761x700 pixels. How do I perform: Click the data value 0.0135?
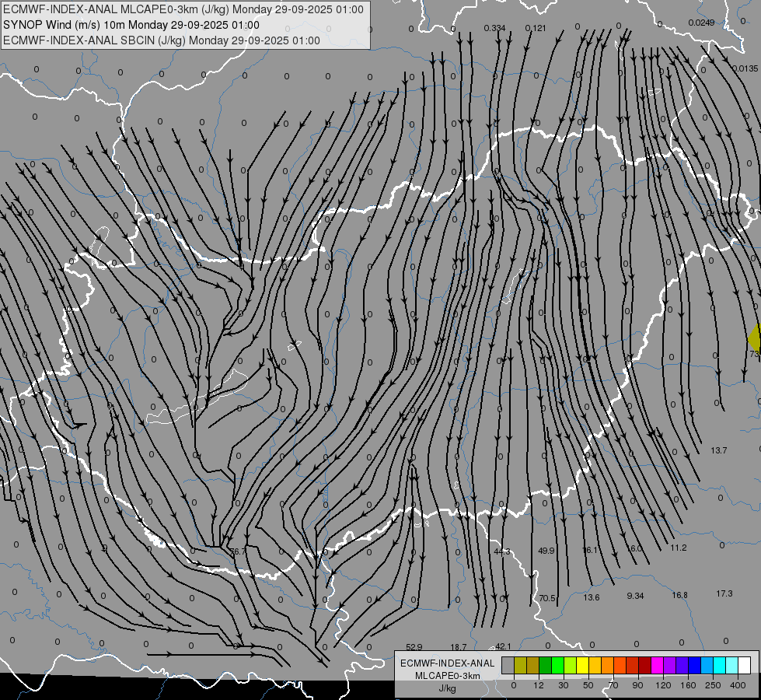(745, 68)
